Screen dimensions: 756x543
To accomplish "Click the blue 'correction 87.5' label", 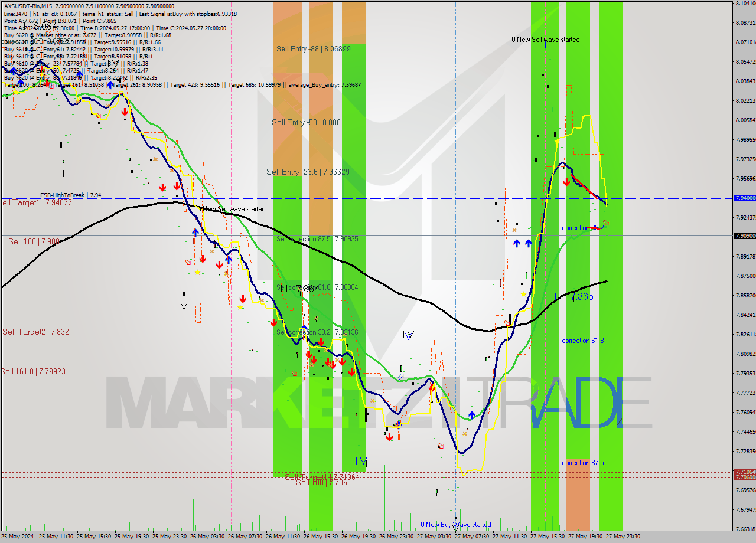I will click(x=582, y=463).
